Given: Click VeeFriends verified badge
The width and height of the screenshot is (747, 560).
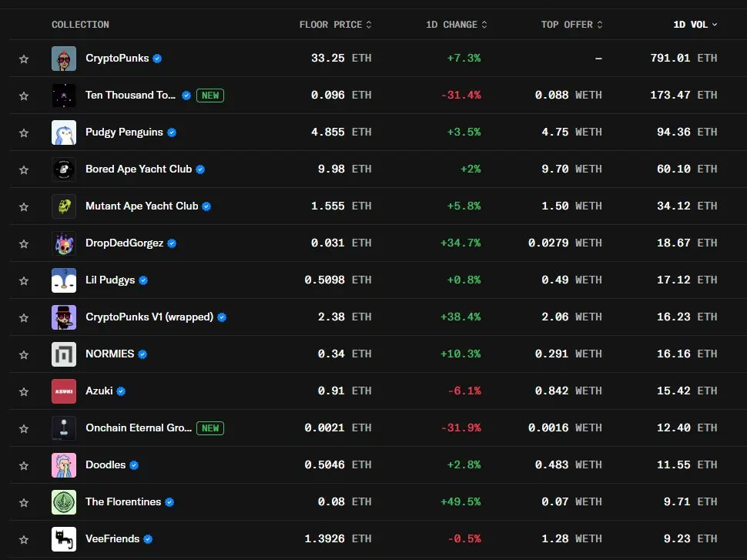Looking at the screenshot, I should [x=148, y=539].
